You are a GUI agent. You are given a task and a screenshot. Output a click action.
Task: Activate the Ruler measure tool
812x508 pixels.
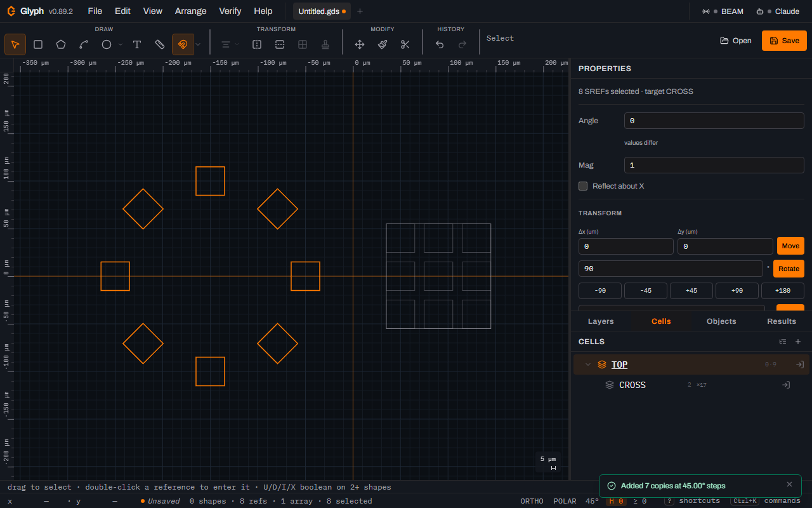pyautogui.click(x=160, y=44)
